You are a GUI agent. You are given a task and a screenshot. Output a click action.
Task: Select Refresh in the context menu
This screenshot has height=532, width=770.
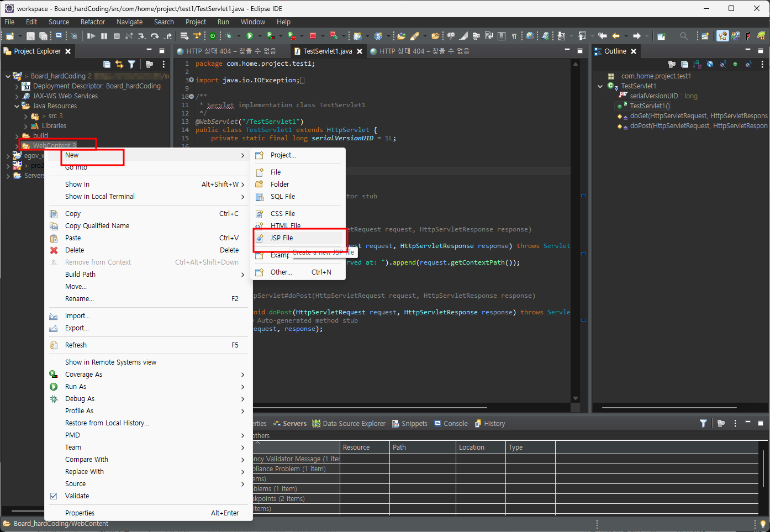point(148,345)
